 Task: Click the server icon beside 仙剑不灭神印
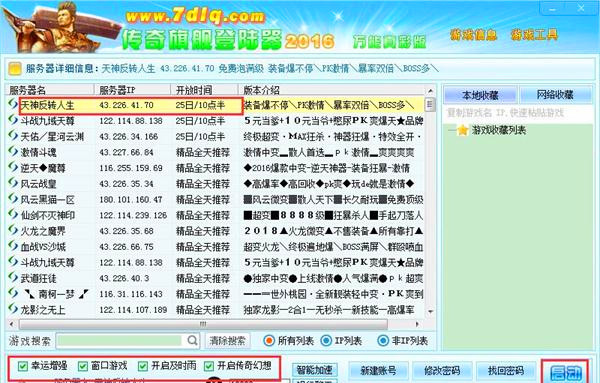pos(13,215)
